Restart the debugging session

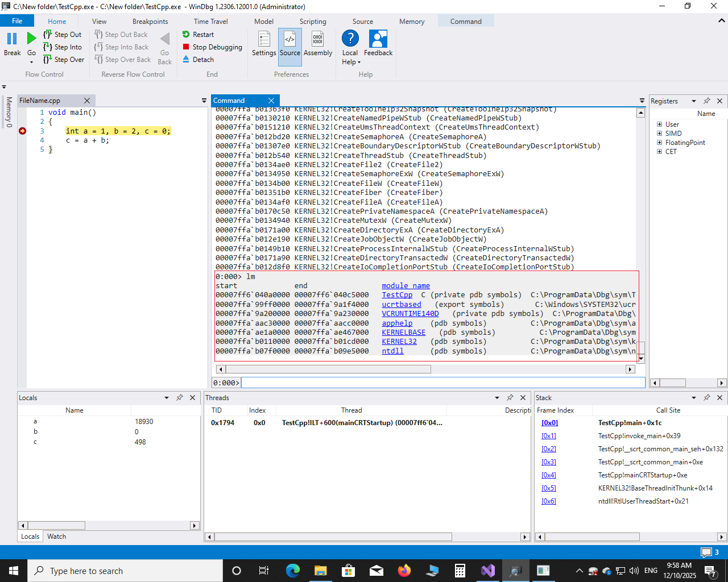tap(198, 35)
